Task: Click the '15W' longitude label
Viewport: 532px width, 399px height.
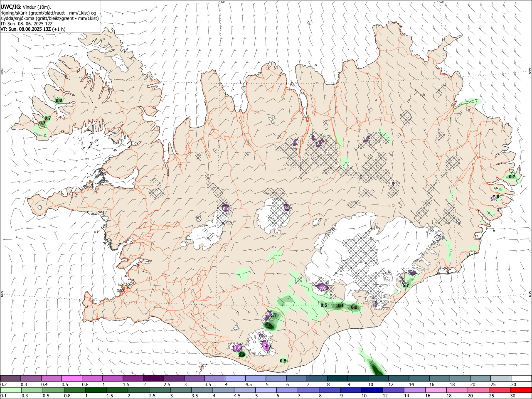Action: point(440,2)
